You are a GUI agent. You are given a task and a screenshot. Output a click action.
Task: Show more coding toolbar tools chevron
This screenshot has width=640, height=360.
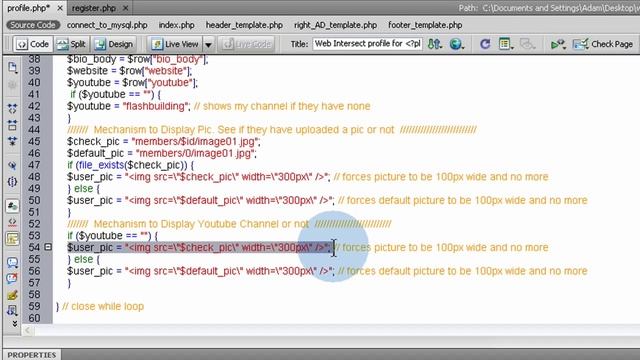click(15, 323)
